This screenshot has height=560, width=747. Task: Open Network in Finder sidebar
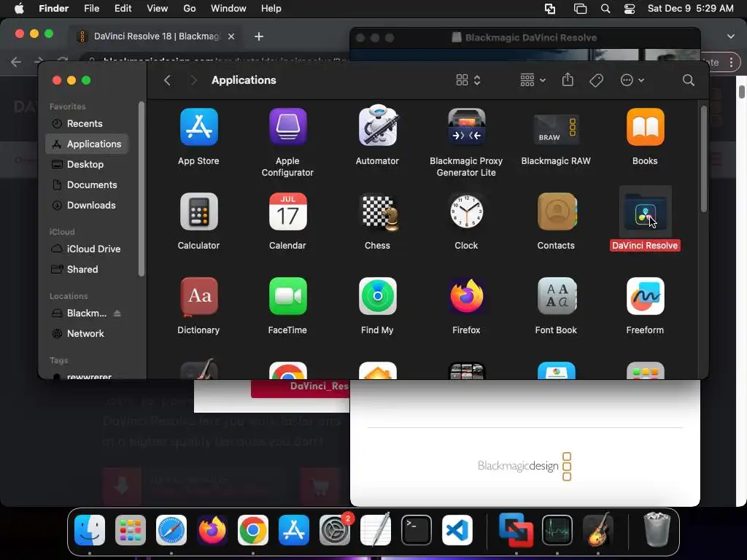[x=86, y=334]
